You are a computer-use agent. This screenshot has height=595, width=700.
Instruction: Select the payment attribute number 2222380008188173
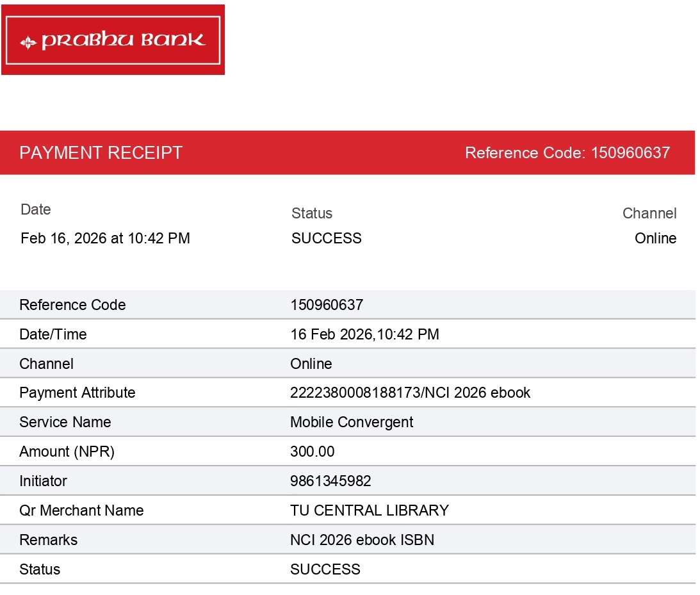click(355, 393)
